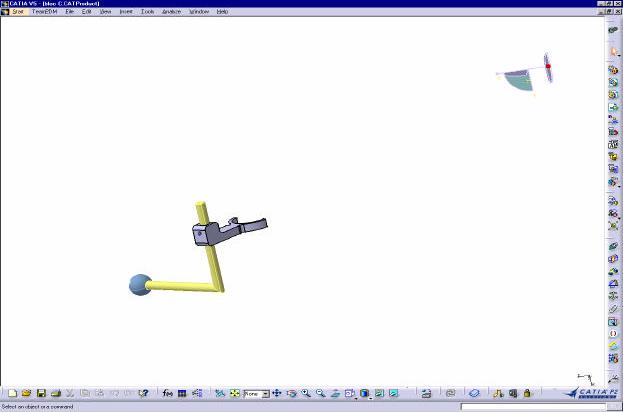Click the Zoom In magnifier icon
This screenshot has width=623, height=412.
306,394
